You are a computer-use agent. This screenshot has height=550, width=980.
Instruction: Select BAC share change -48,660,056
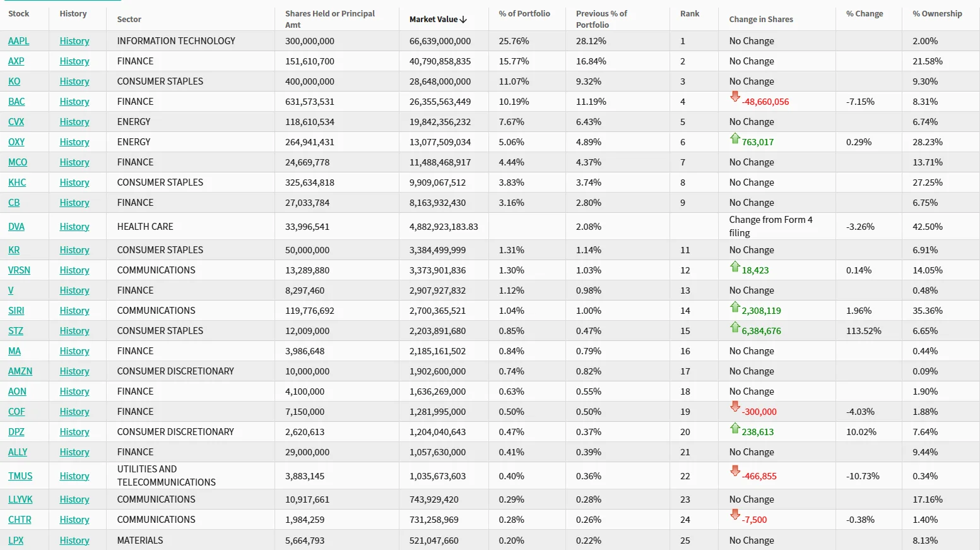point(765,102)
